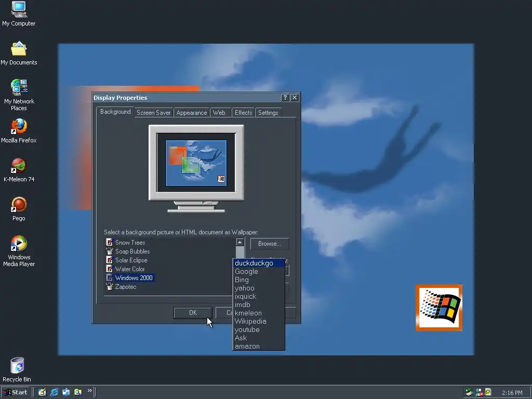Open the Recycle Bin
This screenshot has width=532, height=399.
[x=17, y=369]
